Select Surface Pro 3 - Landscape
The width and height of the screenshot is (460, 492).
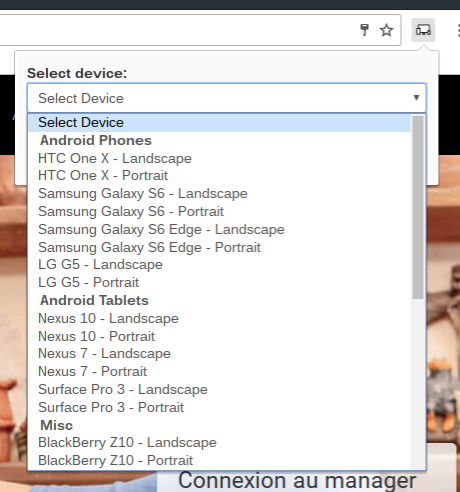click(x=219, y=390)
